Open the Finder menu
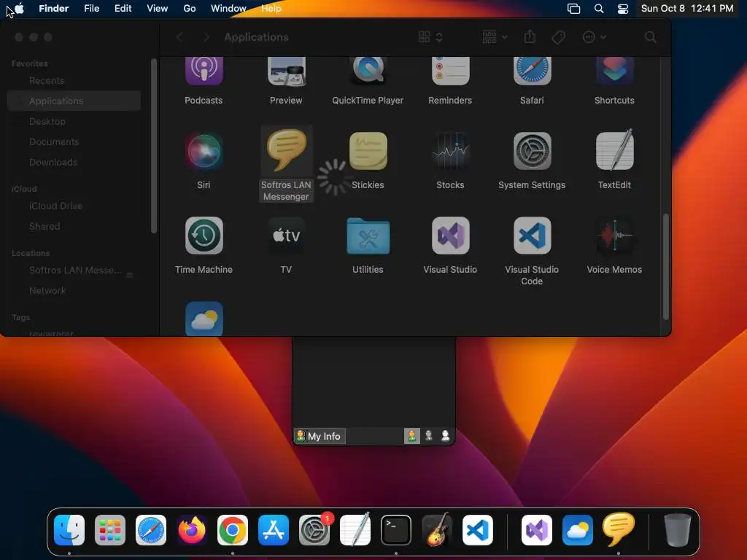Image resolution: width=747 pixels, height=560 pixels. (54, 8)
